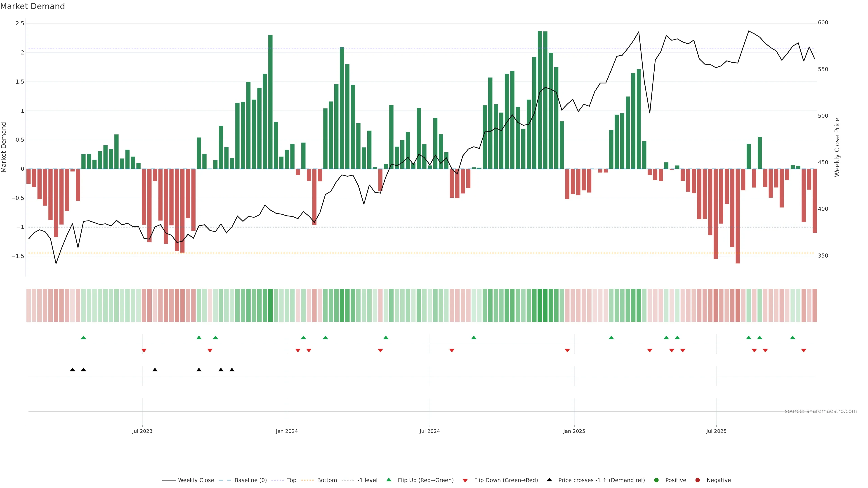This screenshot has width=868, height=488.
Task: Toggle the -1 level legend entry
Action: click(x=367, y=480)
